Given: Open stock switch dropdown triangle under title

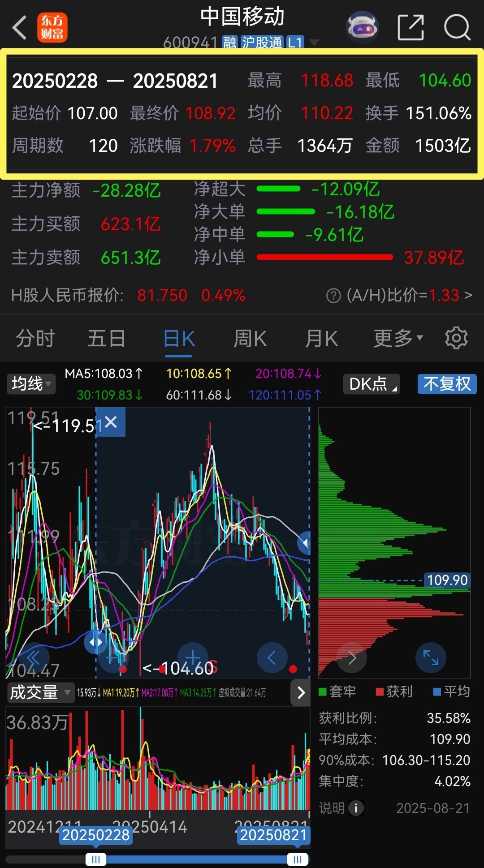Looking at the screenshot, I should [314, 43].
